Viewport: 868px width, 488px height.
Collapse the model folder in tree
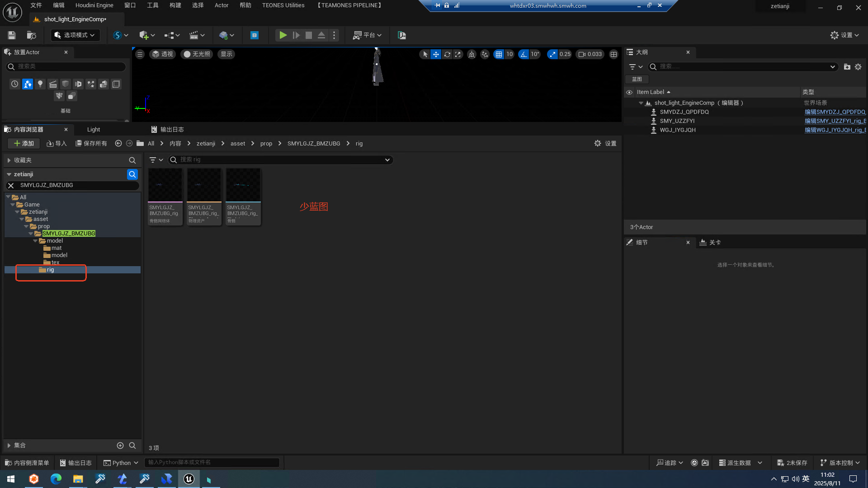[x=36, y=241]
